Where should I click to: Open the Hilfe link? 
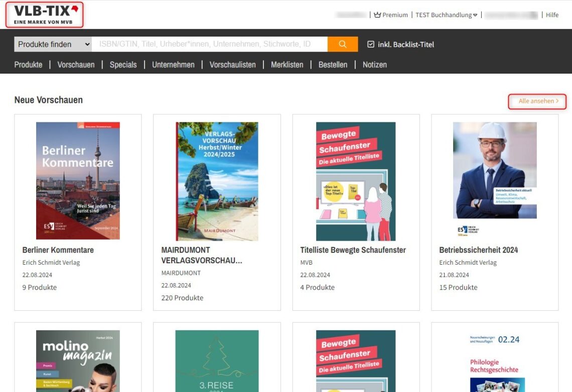pyautogui.click(x=552, y=15)
